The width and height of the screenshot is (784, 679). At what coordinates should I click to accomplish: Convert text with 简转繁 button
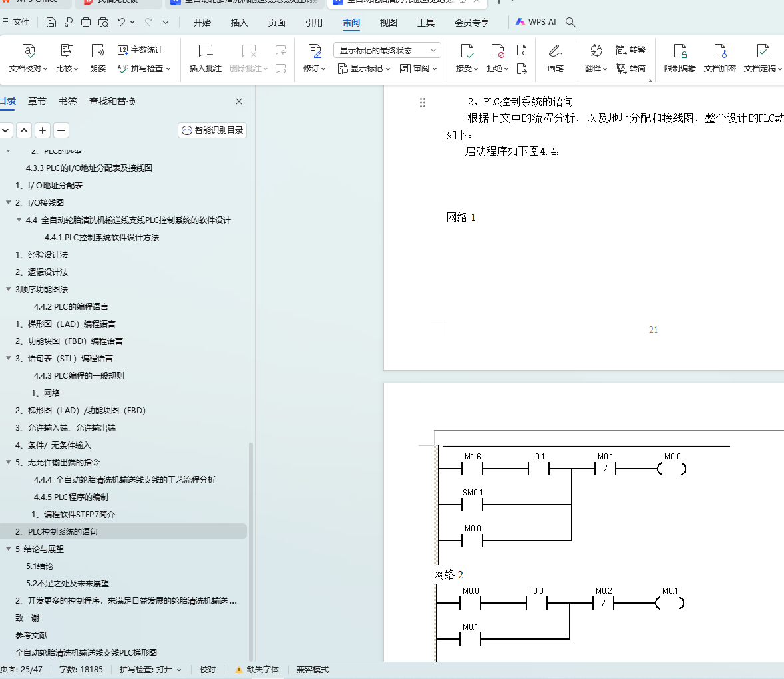pos(630,49)
